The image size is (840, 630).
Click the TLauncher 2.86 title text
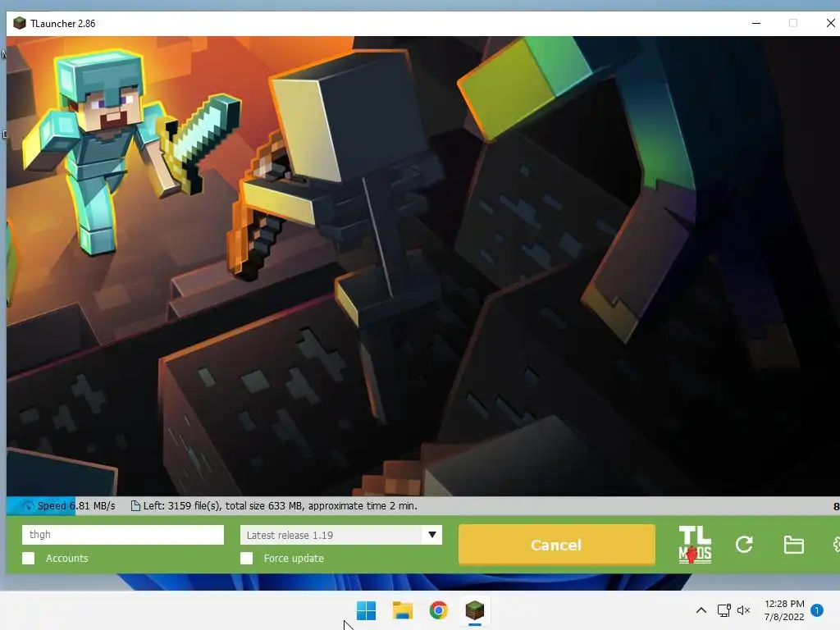tap(62, 24)
